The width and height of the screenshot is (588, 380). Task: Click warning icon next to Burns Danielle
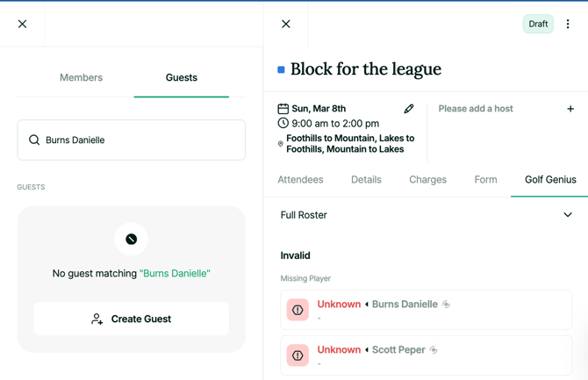(x=298, y=310)
